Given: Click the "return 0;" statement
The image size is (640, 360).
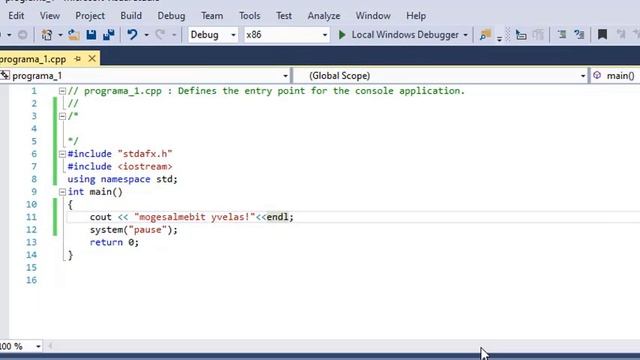Looking at the screenshot, I should coord(114,242).
